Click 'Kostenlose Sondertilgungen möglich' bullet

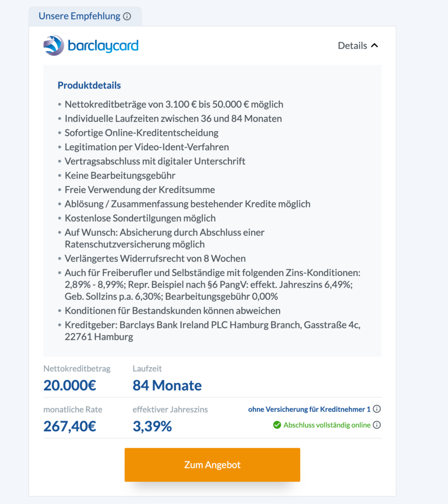point(140,218)
